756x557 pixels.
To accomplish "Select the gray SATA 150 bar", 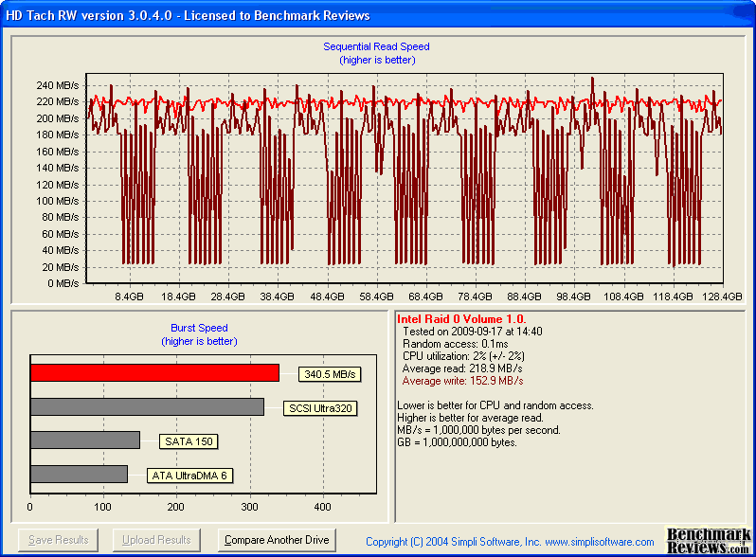I will pyautogui.click(x=85, y=440).
